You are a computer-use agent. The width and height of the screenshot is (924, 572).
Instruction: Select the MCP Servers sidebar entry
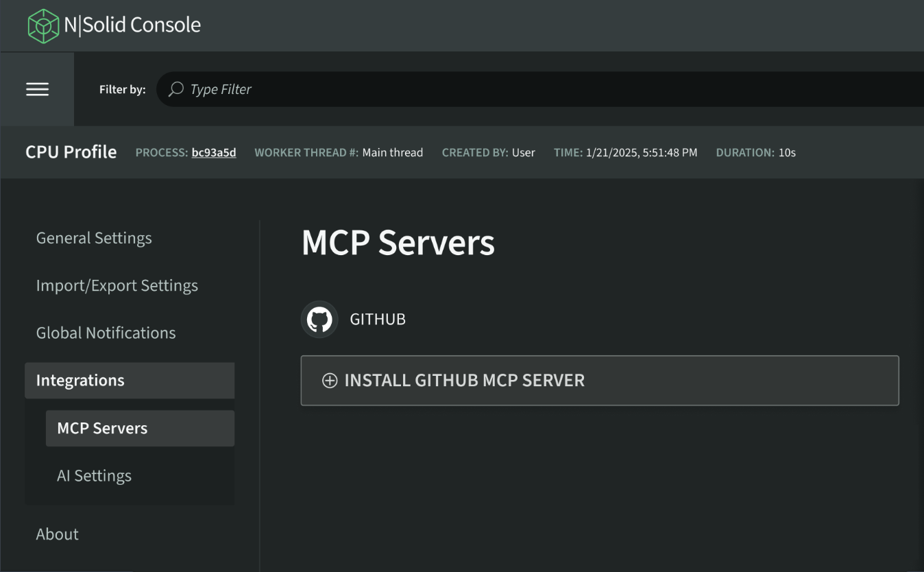click(x=101, y=428)
